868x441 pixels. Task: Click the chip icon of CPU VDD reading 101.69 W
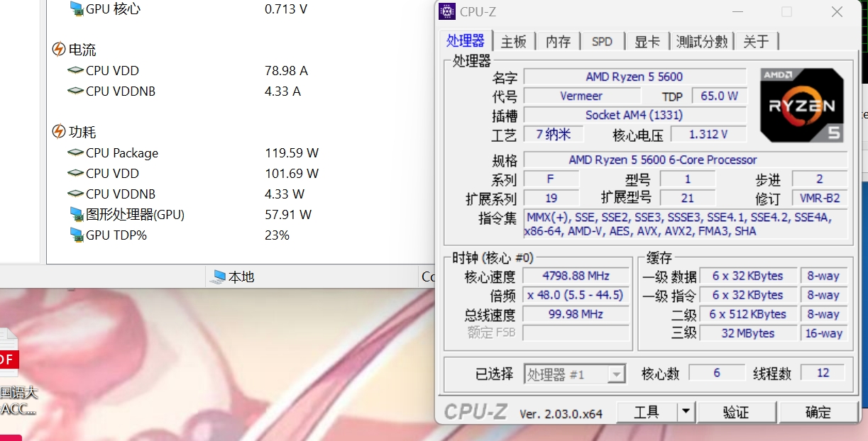[75, 173]
